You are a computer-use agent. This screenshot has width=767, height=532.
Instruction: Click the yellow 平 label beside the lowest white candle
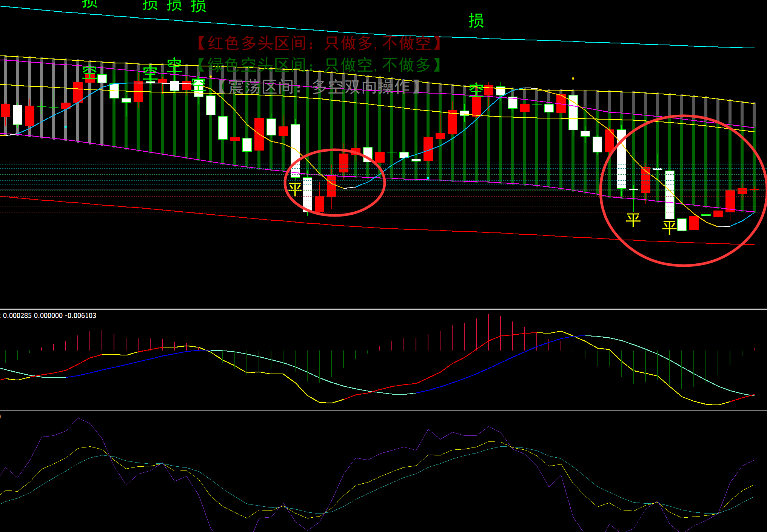669,227
